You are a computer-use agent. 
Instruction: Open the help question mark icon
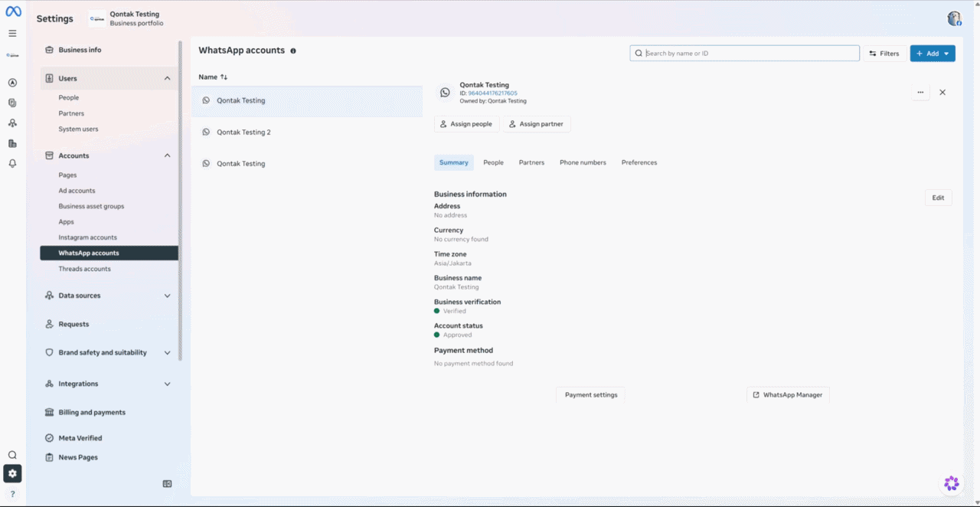click(x=12, y=494)
